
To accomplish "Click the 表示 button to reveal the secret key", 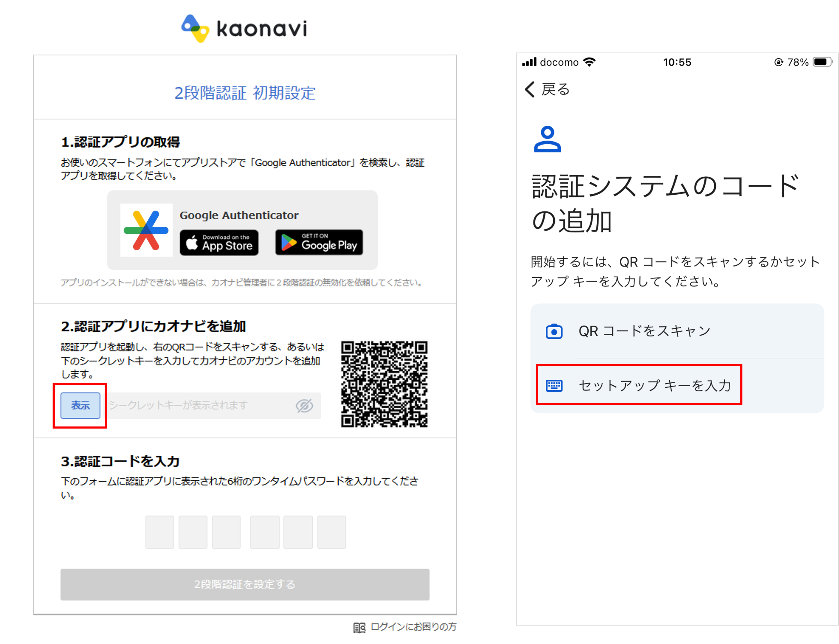I will [x=80, y=405].
